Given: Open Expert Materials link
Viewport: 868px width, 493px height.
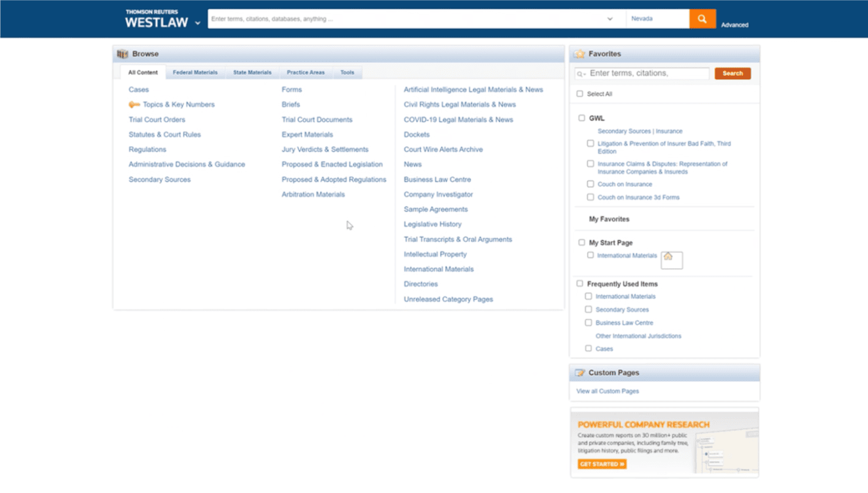Looking at the screenshot, I should (x=307, y=134).
